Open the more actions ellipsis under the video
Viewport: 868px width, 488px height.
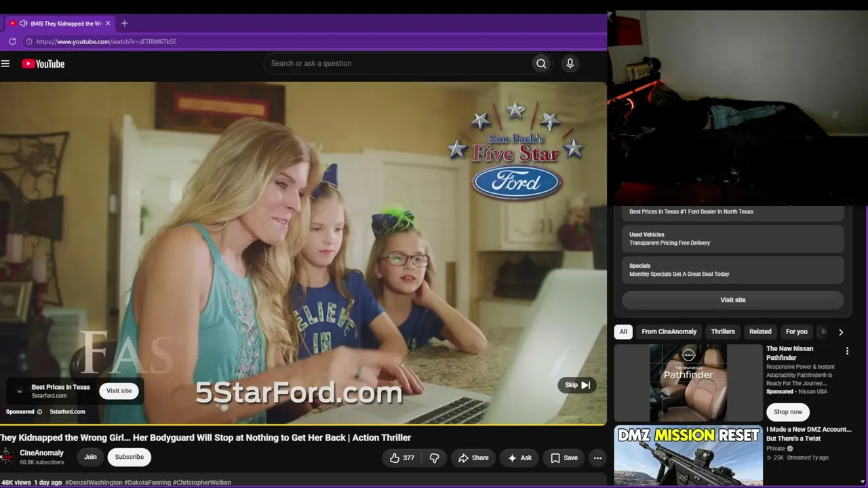pos(597,458)
